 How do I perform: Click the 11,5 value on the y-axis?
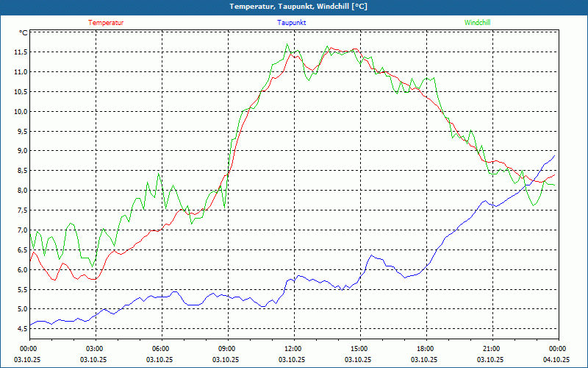tap(19, 52)
